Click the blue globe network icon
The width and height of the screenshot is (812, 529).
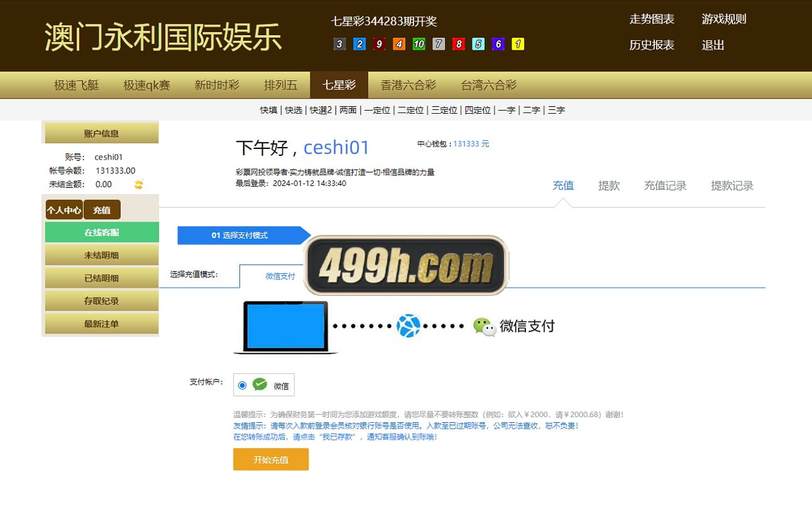(x=409, y=326)
